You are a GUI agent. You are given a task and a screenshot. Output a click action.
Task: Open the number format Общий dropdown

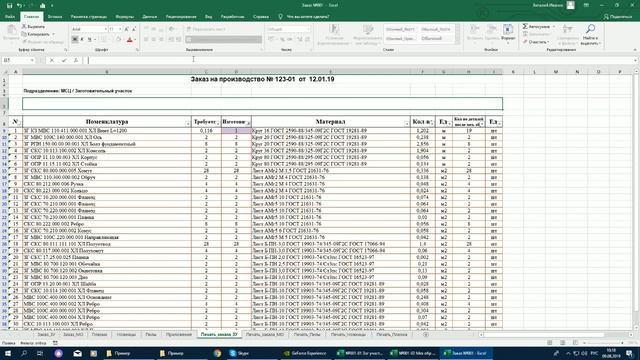(308, 29)
